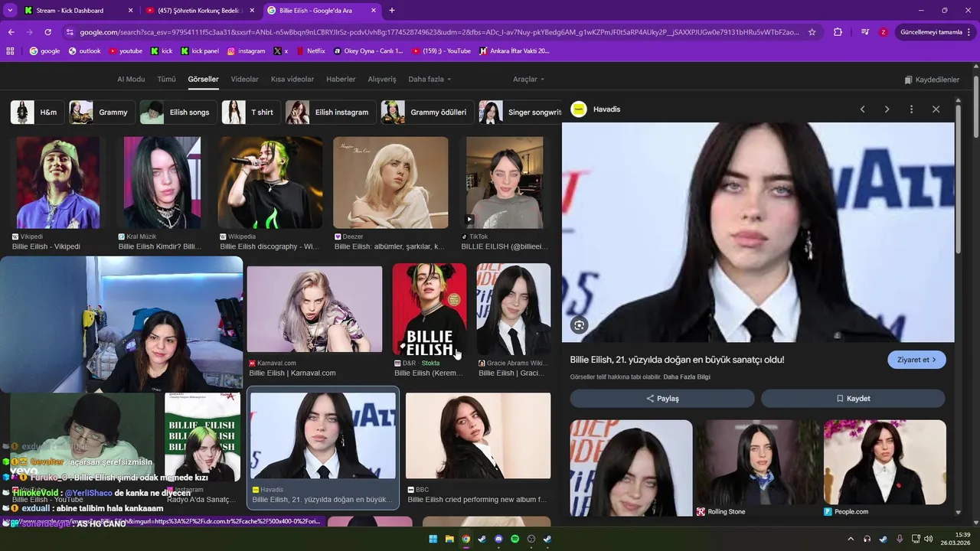Open the Deezer blonde album image
The width and height of the screenshot is (980, 551).
coord(390,183)
